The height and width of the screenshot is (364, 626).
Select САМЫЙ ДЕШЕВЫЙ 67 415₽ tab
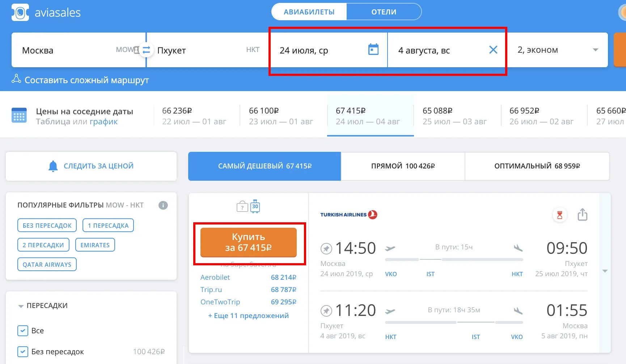click(265, 166)
